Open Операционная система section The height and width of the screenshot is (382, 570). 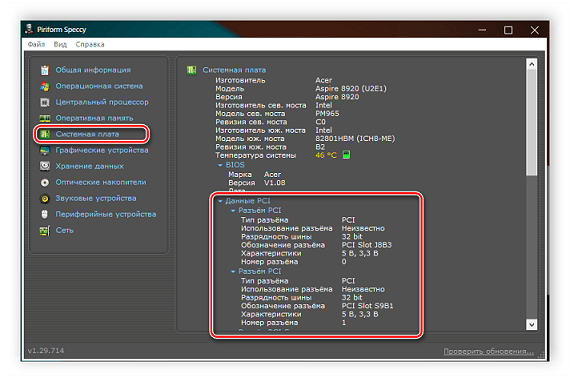[99, 86]
